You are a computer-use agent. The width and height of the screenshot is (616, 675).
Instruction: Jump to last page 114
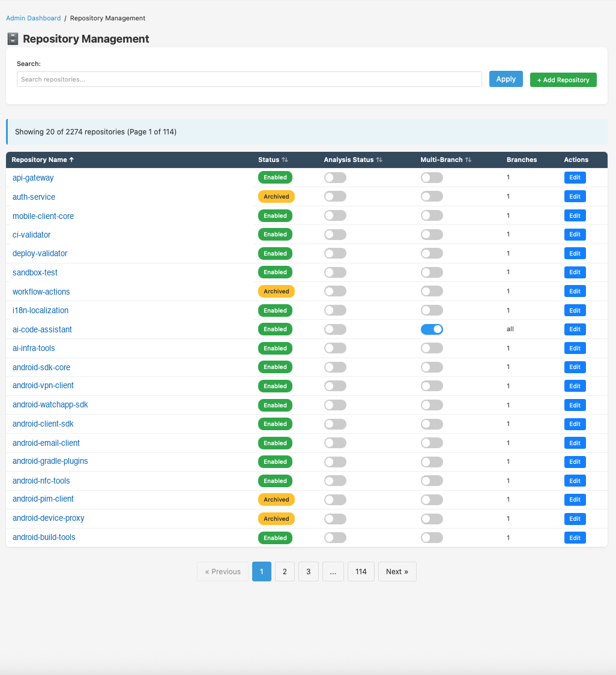tap(361, 572)
